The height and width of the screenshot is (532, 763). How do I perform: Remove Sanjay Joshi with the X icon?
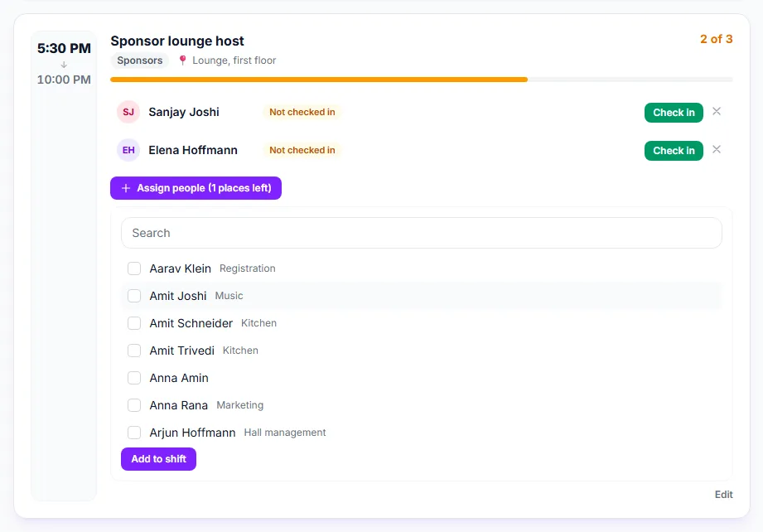point(717,112)
